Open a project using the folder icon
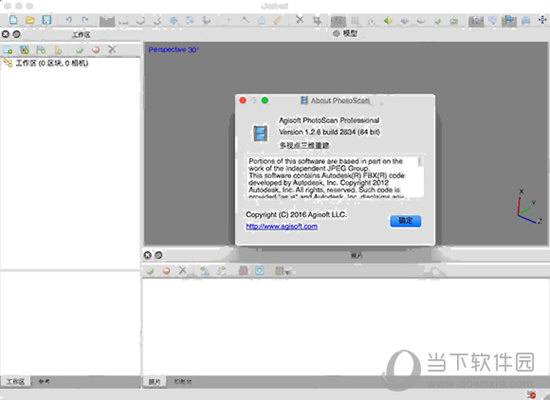 (30, 20)
